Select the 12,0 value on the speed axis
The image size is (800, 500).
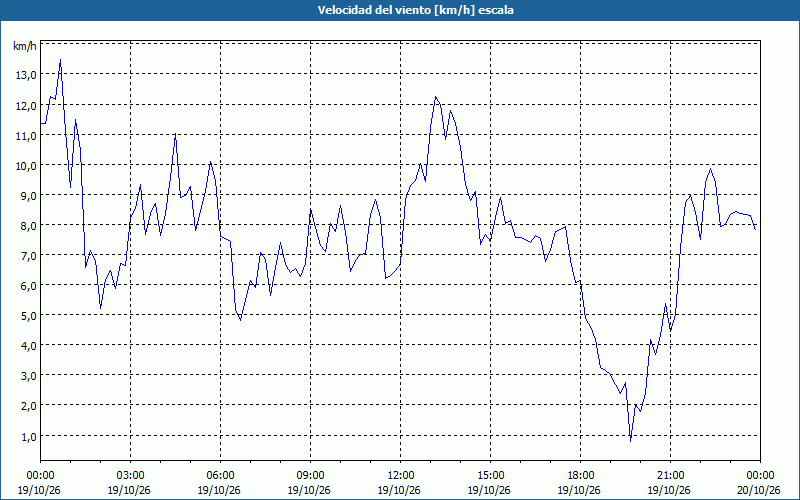[x=26, y=106]
